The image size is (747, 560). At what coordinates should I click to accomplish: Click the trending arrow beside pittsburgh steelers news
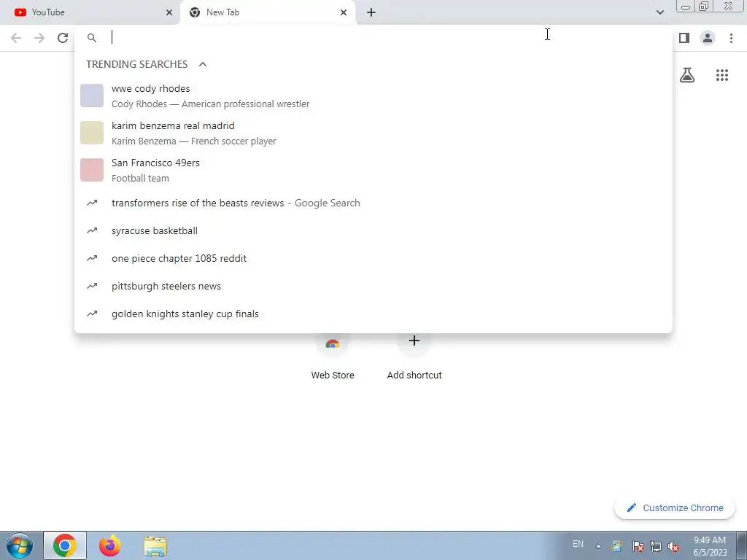coord(92,286)
